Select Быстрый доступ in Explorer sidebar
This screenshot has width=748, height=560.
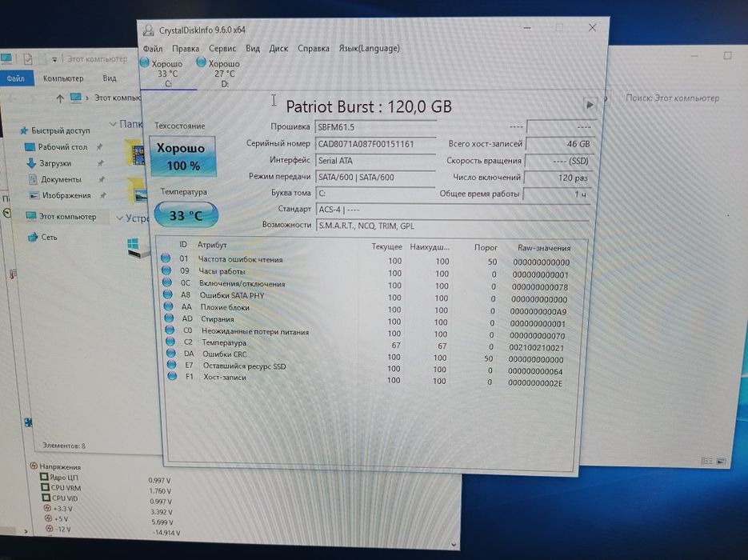(55, 130)
